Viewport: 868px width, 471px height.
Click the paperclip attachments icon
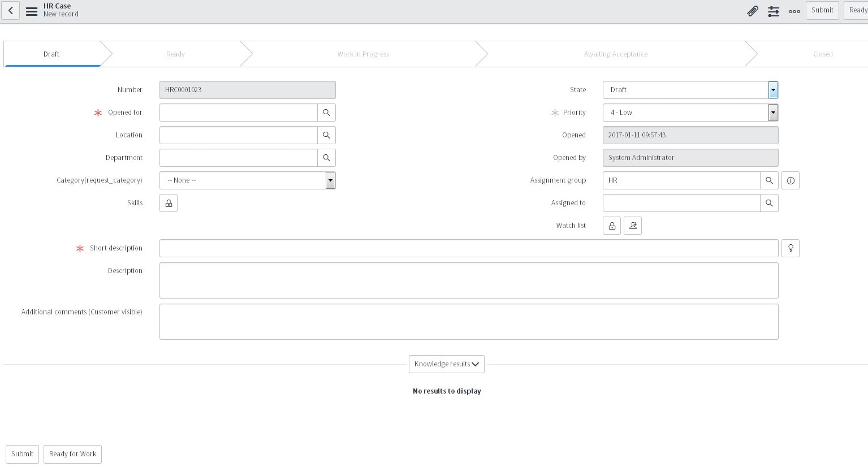click(752, 11)
